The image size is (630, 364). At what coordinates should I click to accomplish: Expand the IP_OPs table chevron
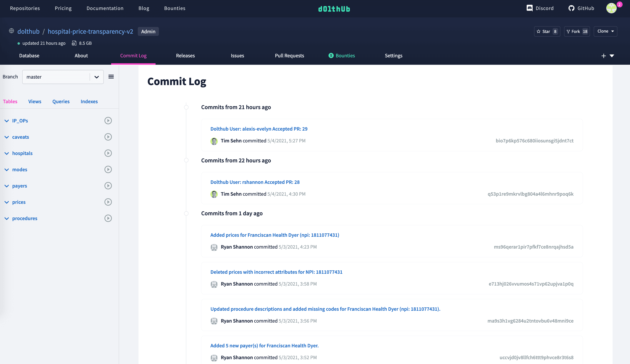7,121
